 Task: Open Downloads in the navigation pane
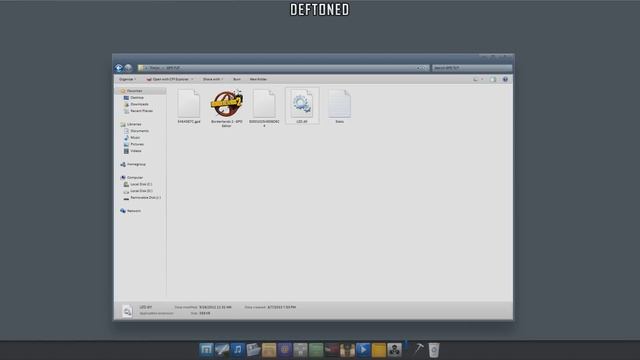click(x=139, y=104)
